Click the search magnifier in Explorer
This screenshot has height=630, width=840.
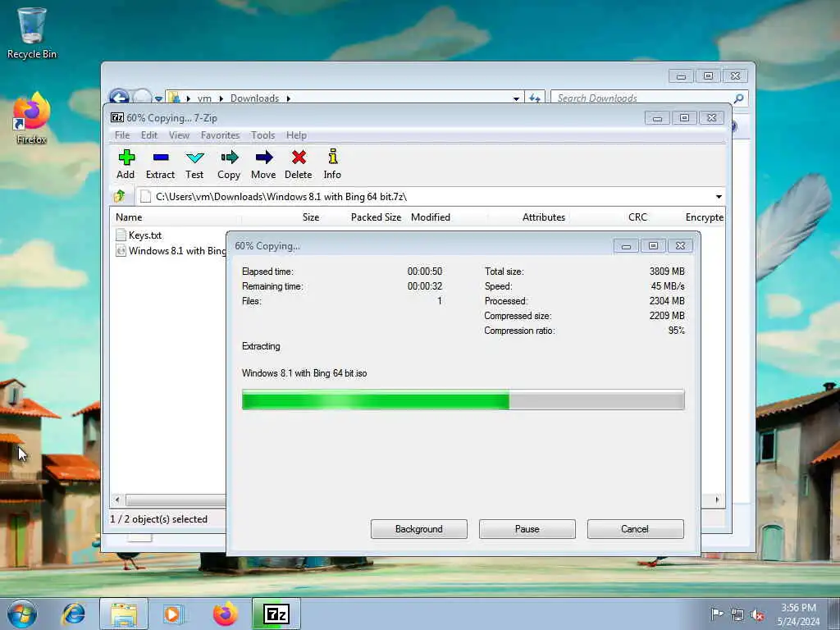coord(738,98)
